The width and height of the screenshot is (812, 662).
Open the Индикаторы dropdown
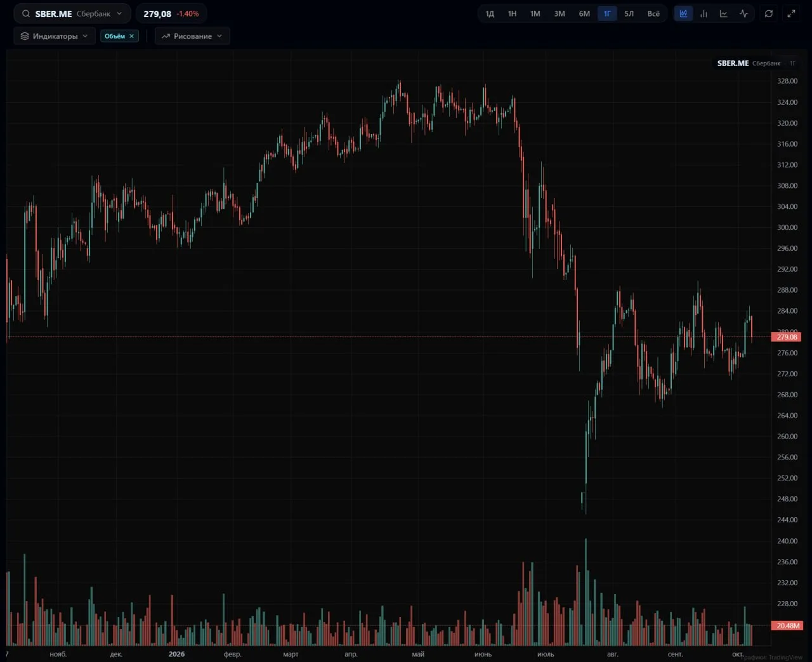coord(55,36)
